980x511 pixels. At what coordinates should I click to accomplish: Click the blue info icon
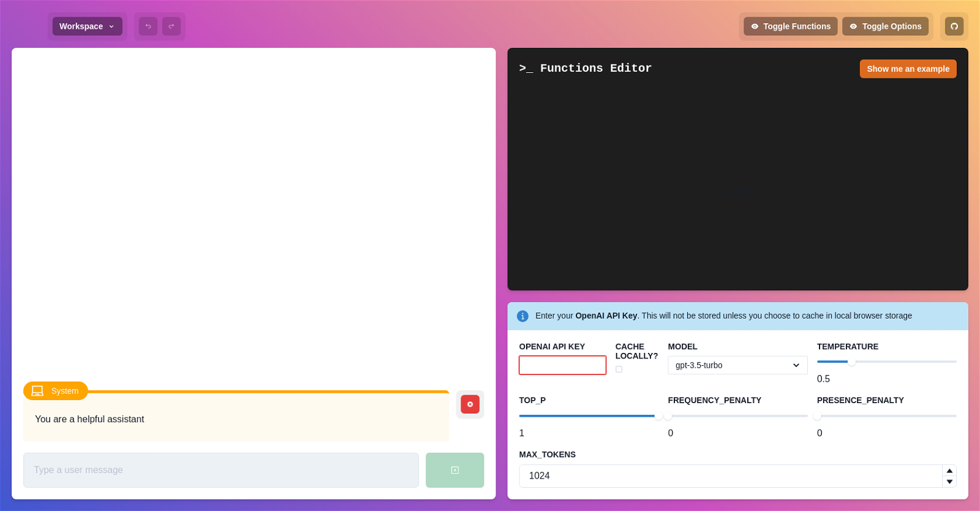pyautogui.click(x=522, y=316)
